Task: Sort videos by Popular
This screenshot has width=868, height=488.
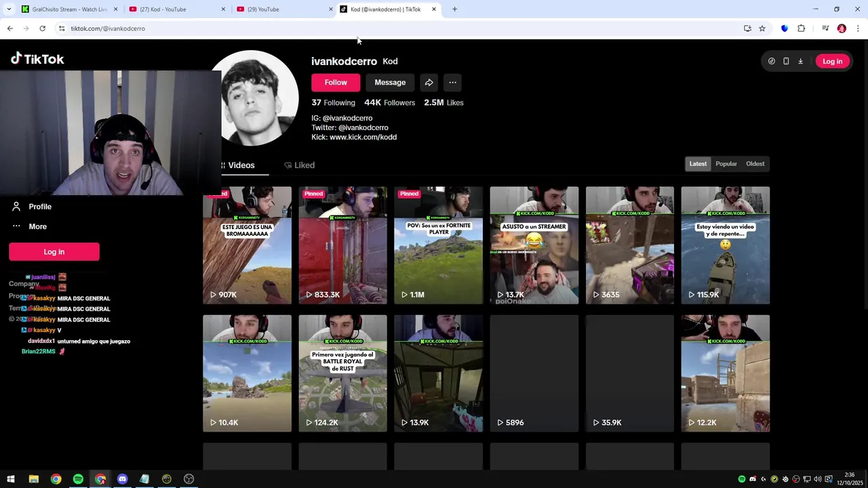Action: [726, 164]
